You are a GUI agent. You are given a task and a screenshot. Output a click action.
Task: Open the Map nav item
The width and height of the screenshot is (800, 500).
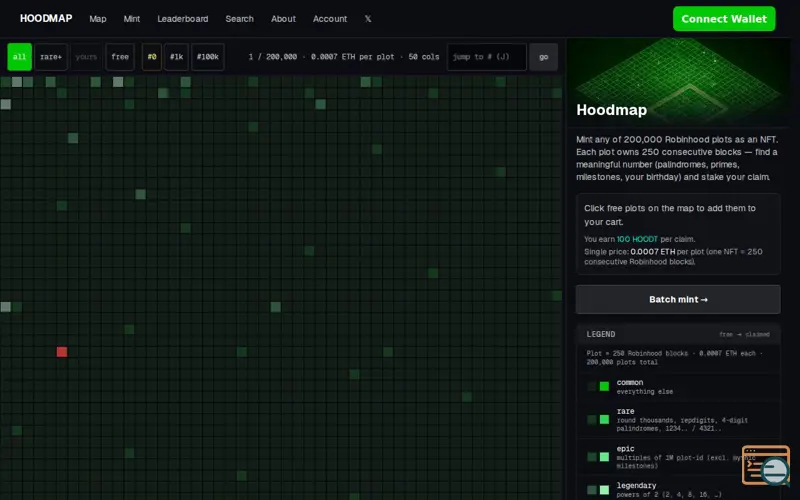97,19
